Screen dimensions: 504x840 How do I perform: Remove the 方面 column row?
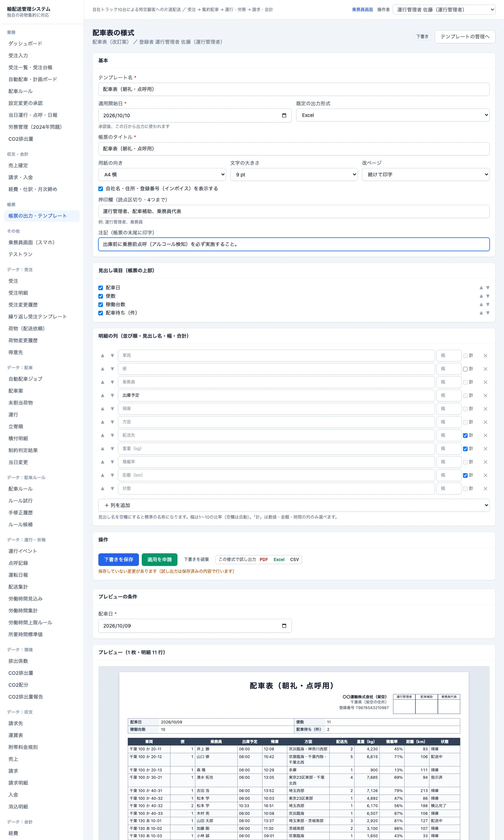click(485, 422)
